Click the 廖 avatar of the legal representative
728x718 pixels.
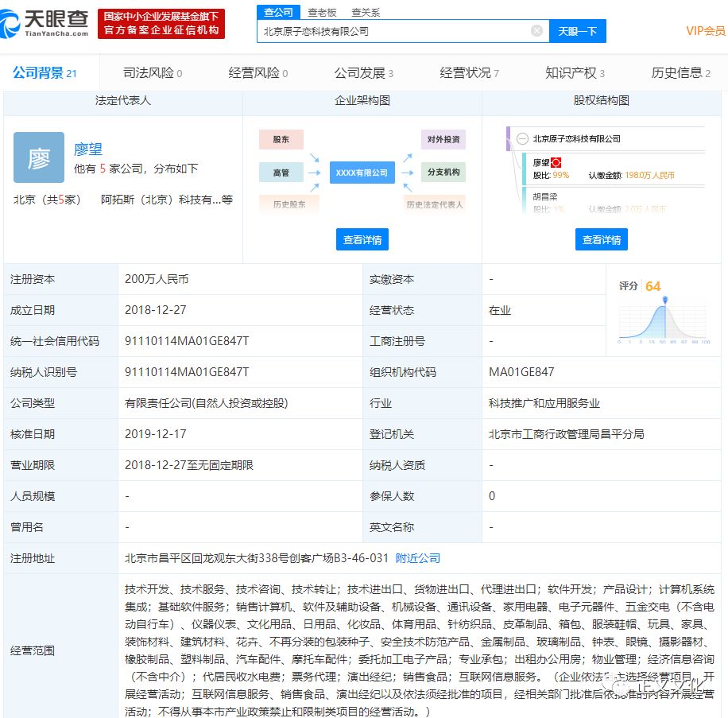pyautogui.click(x=39, y=157)
